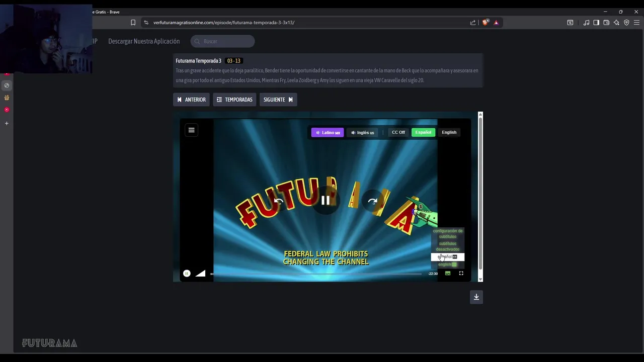Choose Español subtitles at top of player
The image size is (644, 362).
point(423,132)
